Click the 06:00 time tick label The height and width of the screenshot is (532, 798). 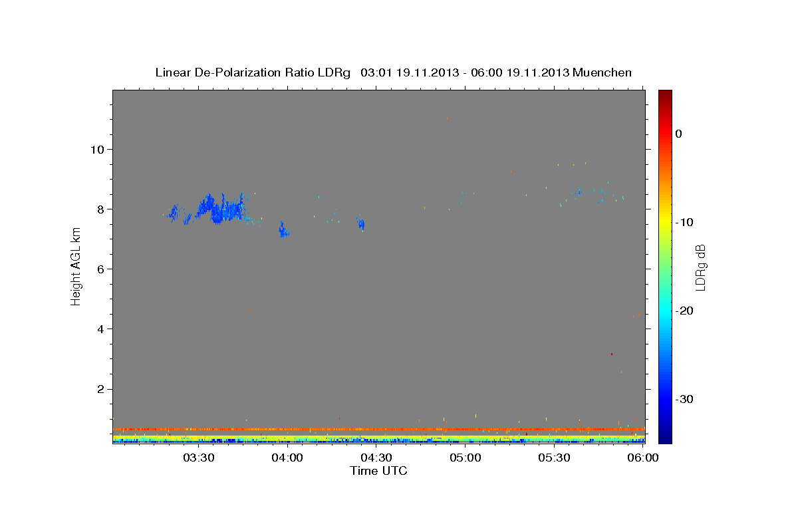[642, 458]
